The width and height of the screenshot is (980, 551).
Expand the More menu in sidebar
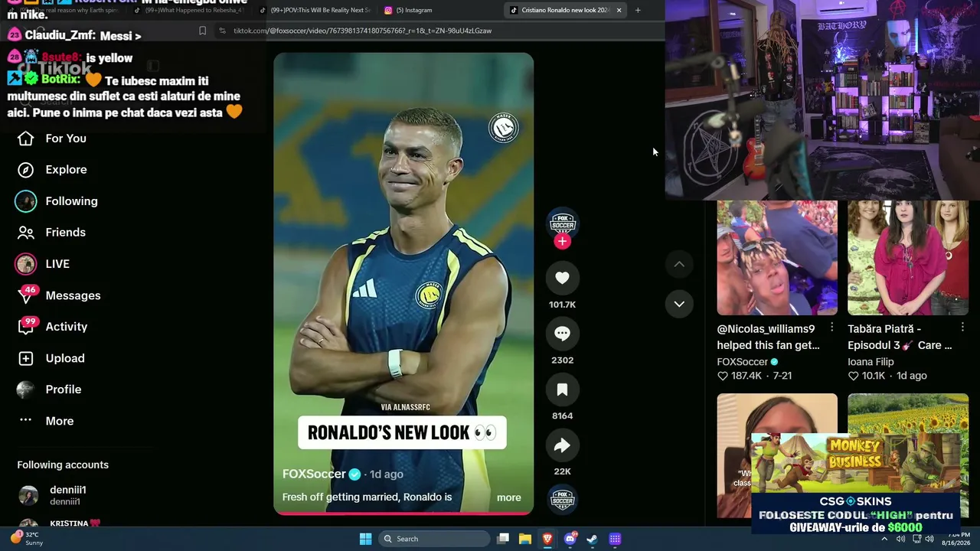click(x=46, y=421)
